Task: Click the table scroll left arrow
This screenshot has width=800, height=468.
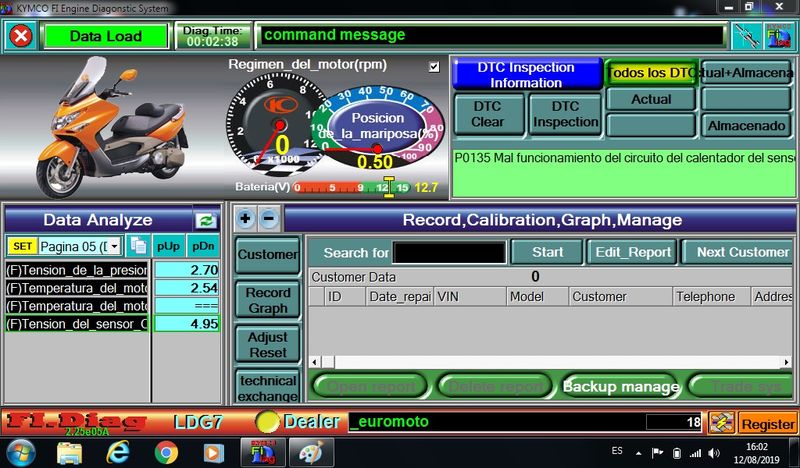Action: 315,362
